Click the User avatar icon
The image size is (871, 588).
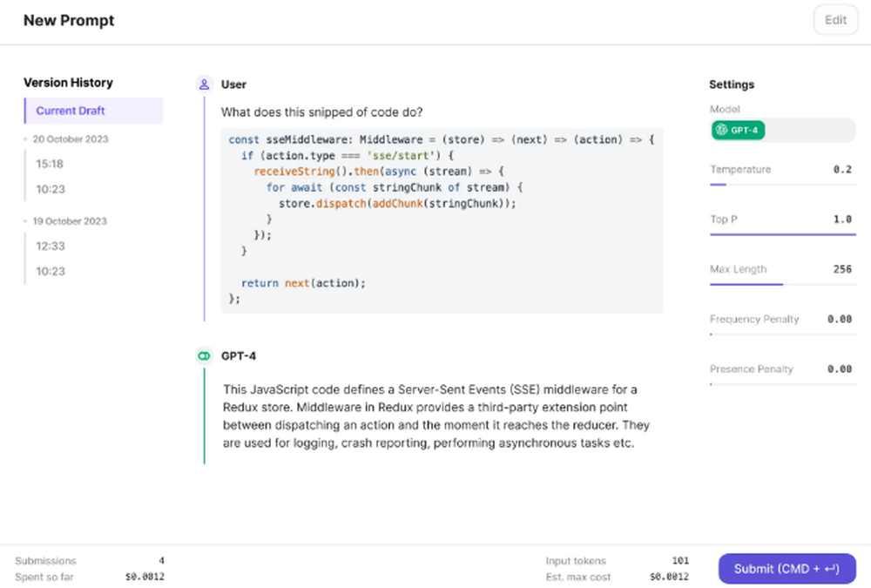click(204, 84)
